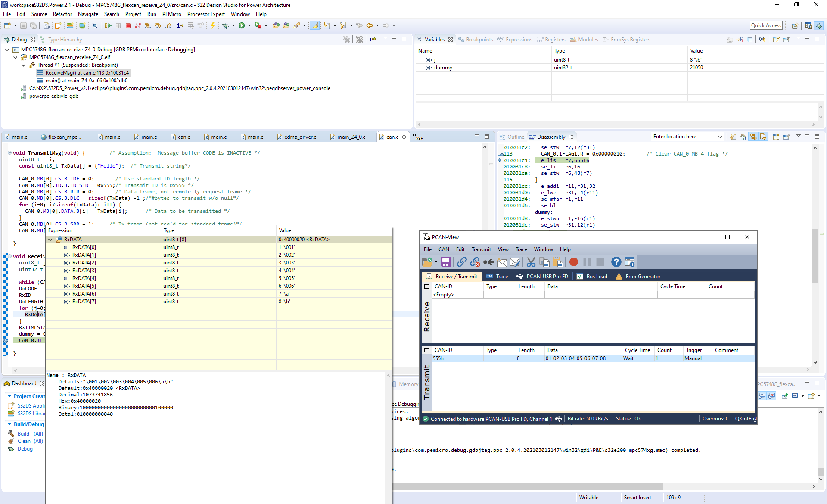Collapse the RxDATA expression tree
The width and height of the screenshot is (827, 504).
pyautogui.click(x=50, y=240)
